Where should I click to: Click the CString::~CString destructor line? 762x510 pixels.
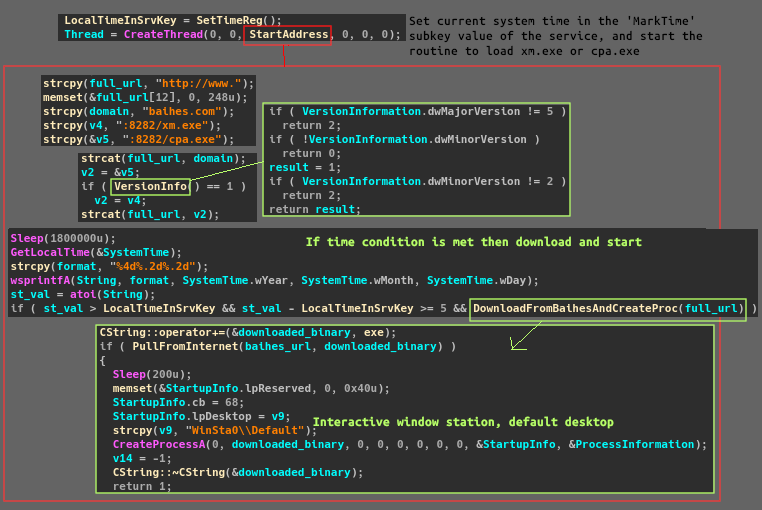pyautogui.click(x=238, y=473)
